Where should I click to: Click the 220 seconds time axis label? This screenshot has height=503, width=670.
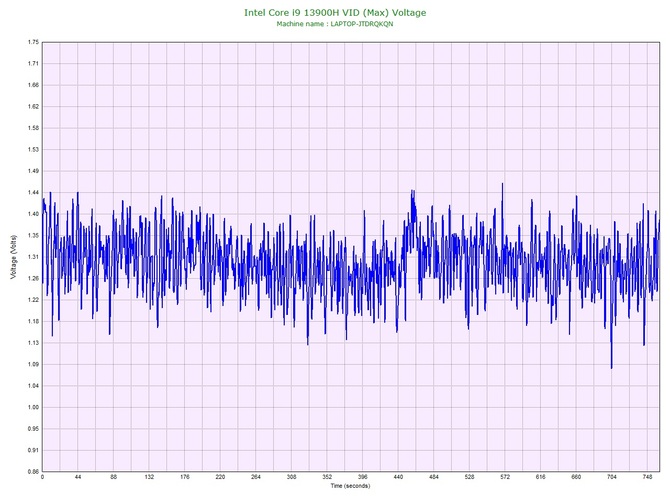click(x=220, y=477)
